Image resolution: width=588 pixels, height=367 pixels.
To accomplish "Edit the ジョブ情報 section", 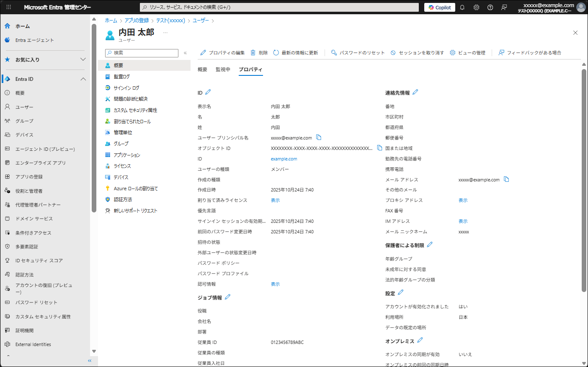I will pyautogui.click(x=227, y=297).
